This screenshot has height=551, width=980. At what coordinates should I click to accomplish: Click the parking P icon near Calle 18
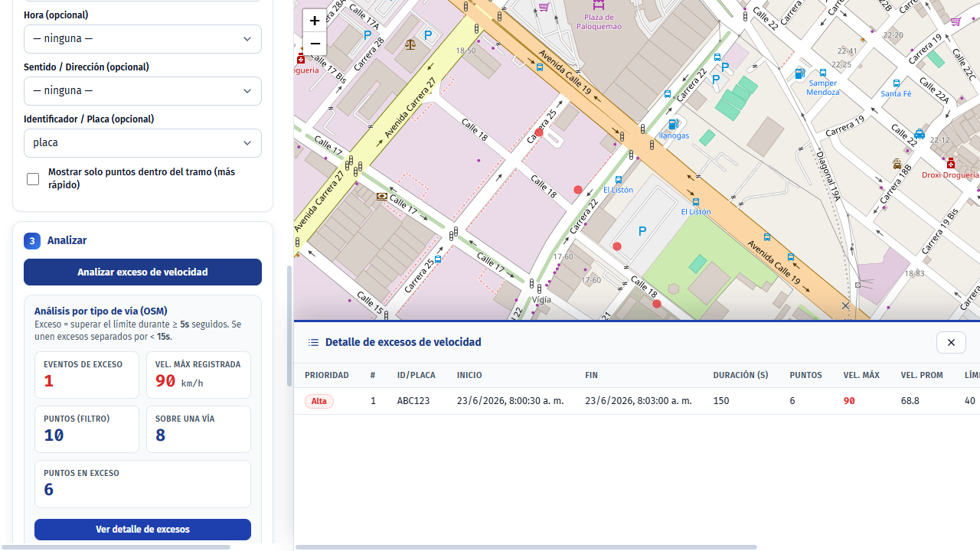(x=642, y=231)
